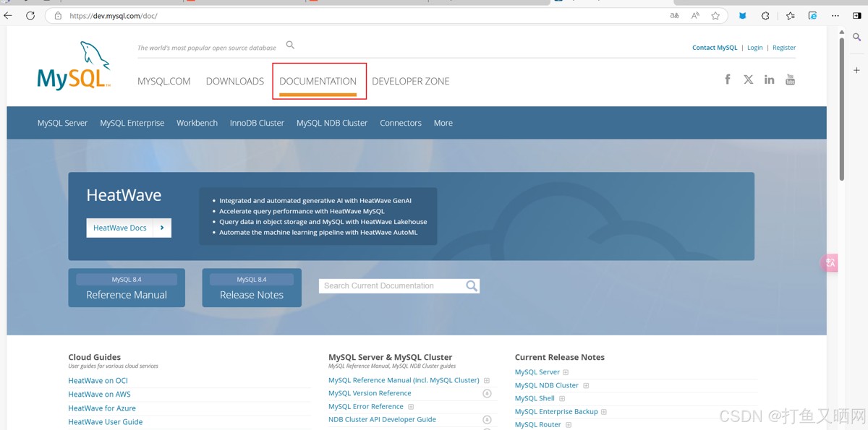Open the MySQL 8.4 Reference Manual button

pyautogui.click(x=127, y=288)
